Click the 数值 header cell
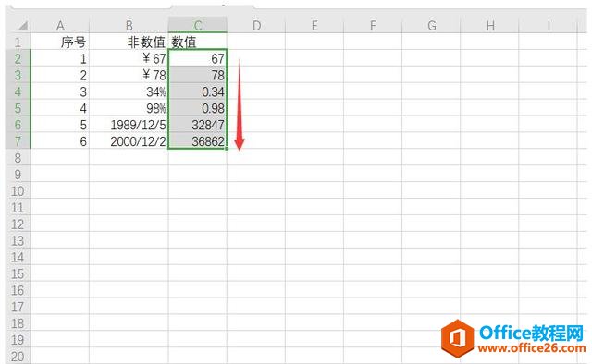 [x=197, y=42]
